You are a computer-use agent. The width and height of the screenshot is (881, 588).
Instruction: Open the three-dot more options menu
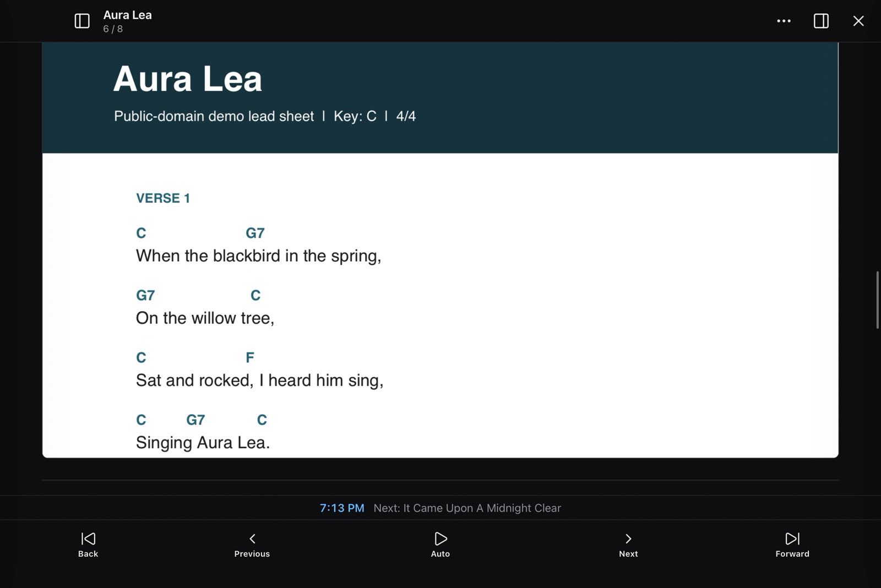(x=784, y=21)
